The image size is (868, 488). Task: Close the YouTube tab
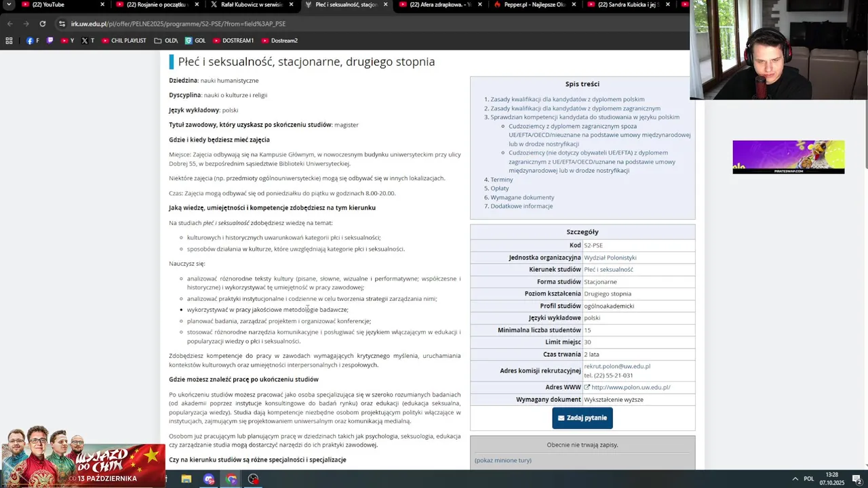pyautogui.click(x=103, y=5)
